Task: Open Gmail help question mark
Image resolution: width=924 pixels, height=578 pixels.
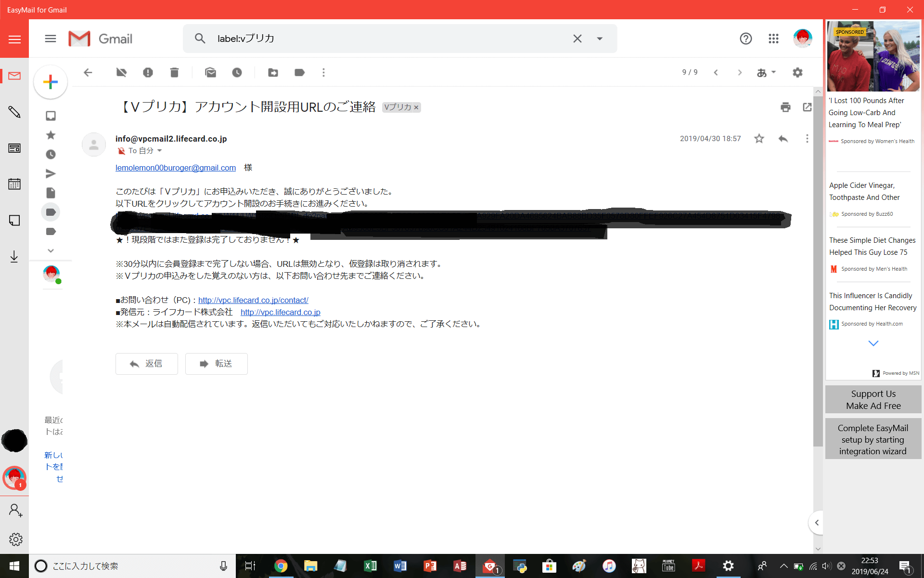Action: pyautogui.click(x=745, y=39)
